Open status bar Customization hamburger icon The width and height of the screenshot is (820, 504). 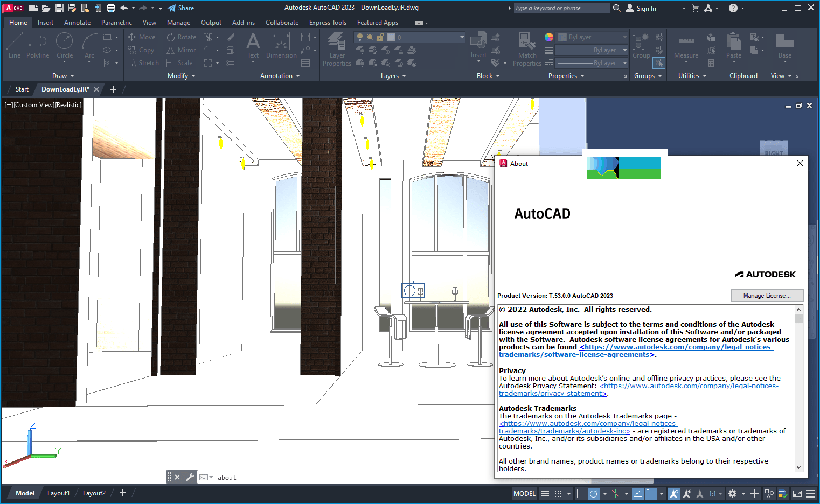pyautogui.click(x=810, y=493)
